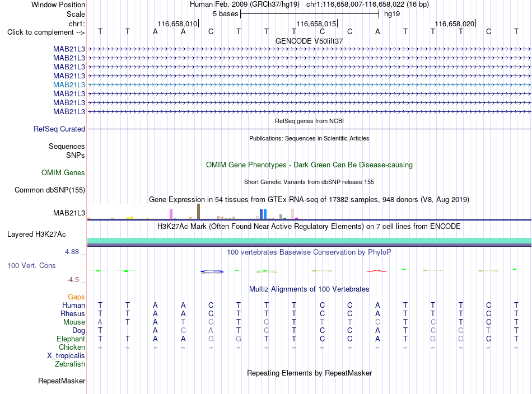The height and width of the screenshot is (394, 532).
Task: Click the light-blue MAB21L3 transcript arrow line
Action: (309, 85)
